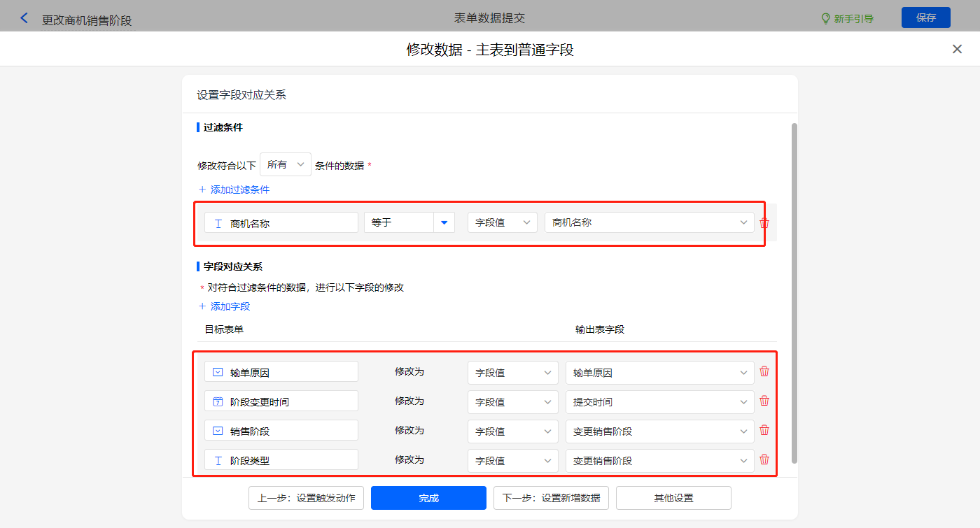Delete the 商机名称 filter condition row

pos(764,223)
